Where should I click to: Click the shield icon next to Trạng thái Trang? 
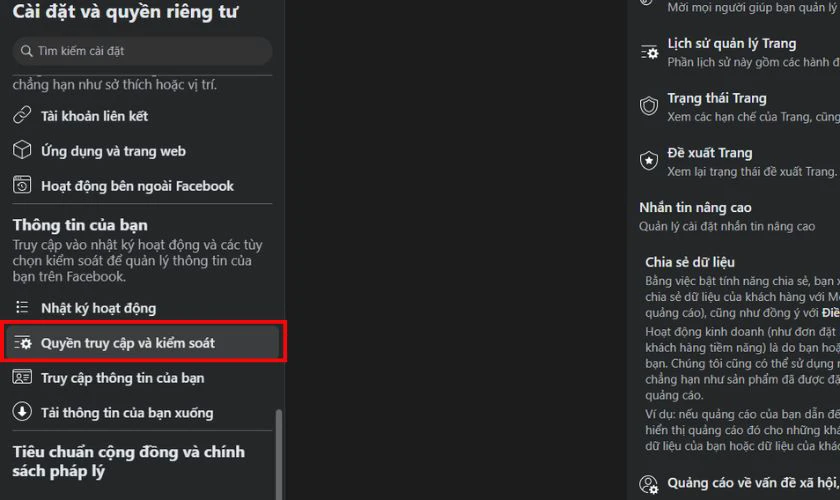tap(649, 106)
